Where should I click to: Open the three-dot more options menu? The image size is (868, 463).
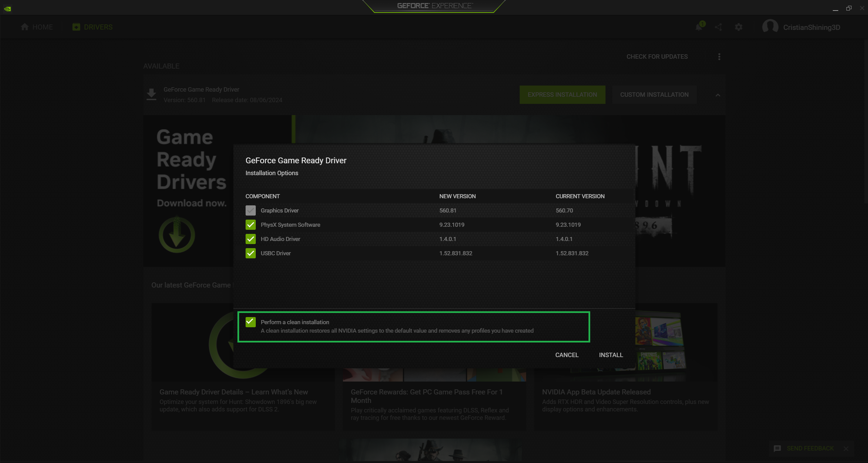coord(719,57)
